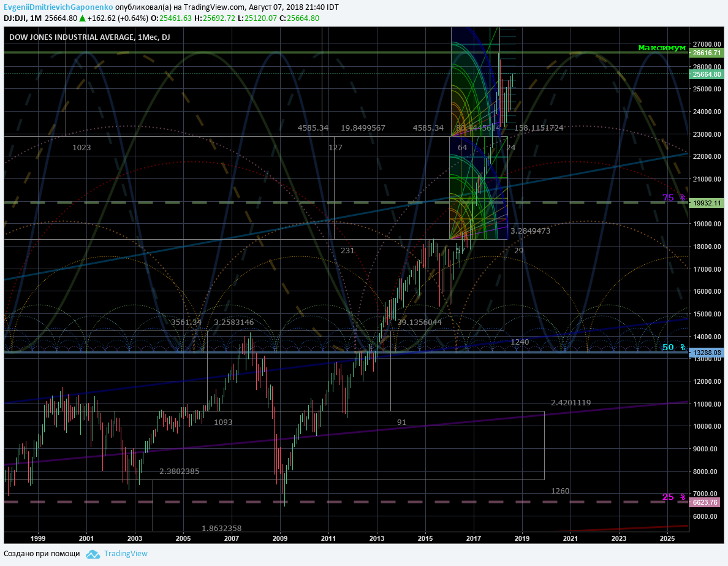Viewport: 728px width, 566px height.
Task: Click the purple 75 % level label
Action: coord(673,197)
